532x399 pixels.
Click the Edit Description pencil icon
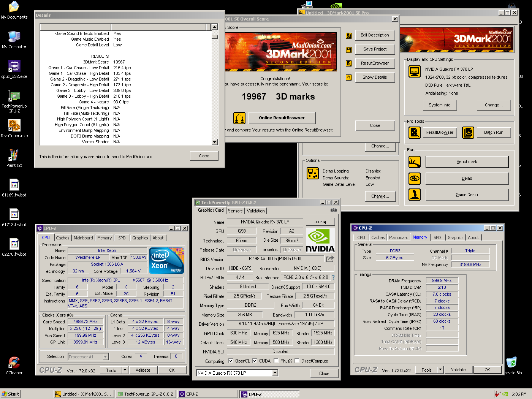(349, 36)
